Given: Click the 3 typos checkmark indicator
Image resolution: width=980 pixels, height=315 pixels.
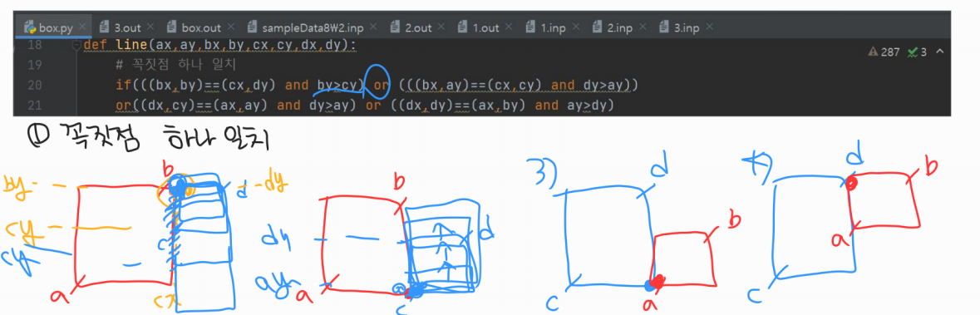Looking at the screenshot, I should click(918, 52).
